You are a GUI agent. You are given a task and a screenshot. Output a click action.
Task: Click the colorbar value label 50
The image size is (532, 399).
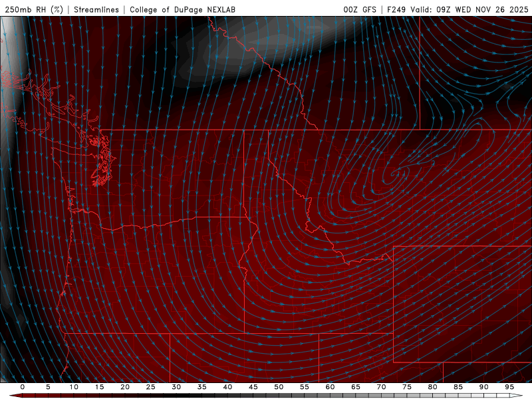279,387
